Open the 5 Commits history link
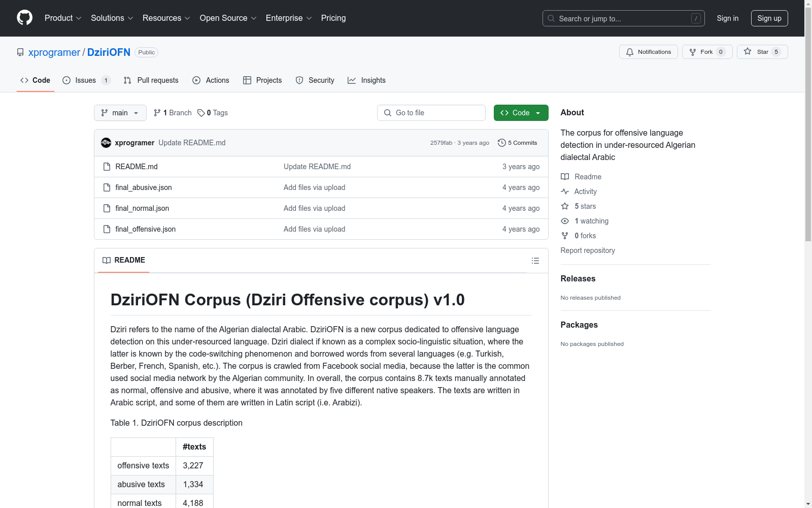This screenshot has height=508, width=812. click(x=518, y=143)
